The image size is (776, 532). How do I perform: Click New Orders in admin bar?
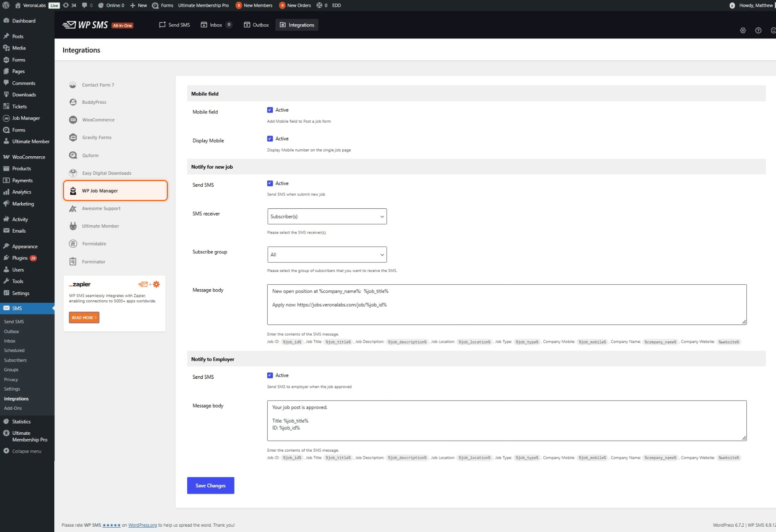click(x=295, y=5)
